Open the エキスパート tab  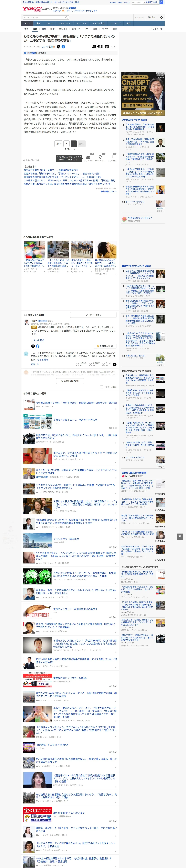click(64, 23)
